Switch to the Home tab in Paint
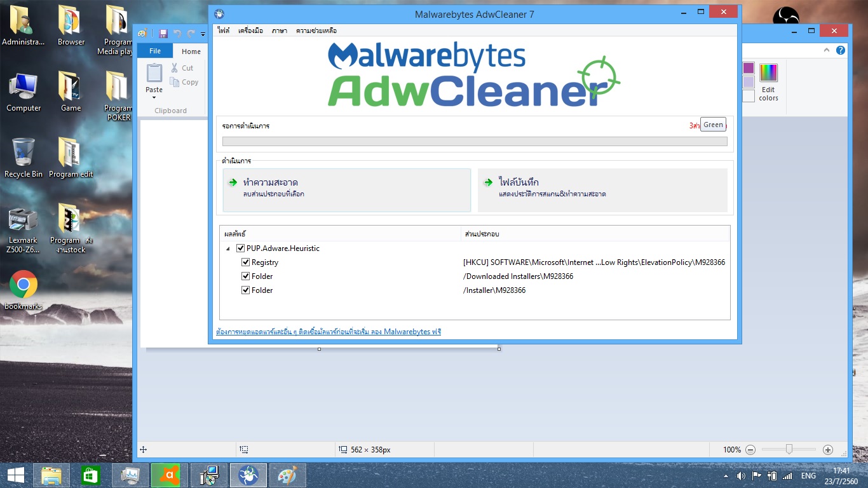 tap(191, 51)
